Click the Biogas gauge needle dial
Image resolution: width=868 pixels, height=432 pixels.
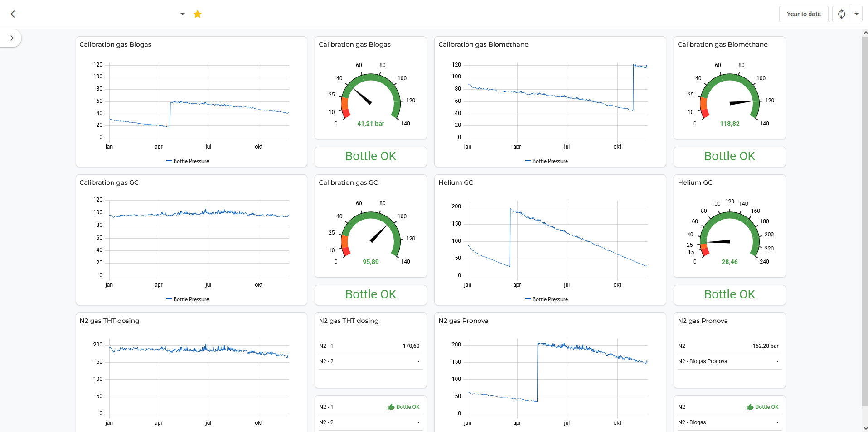click(371, 97)
